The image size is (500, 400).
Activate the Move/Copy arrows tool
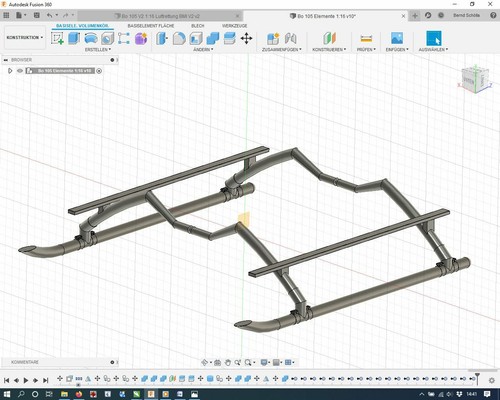246,38
